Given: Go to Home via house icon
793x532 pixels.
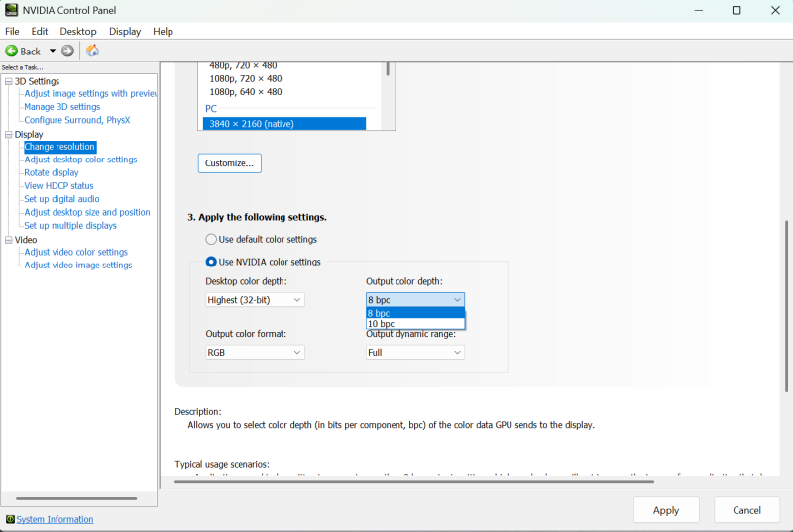Looking at the screenshot, I should [x=92, y=51].
